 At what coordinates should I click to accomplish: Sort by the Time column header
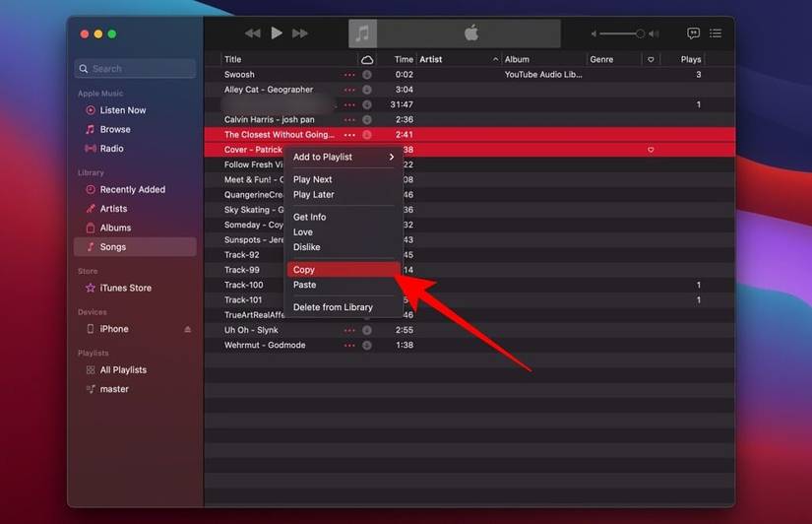pos(398,60)
